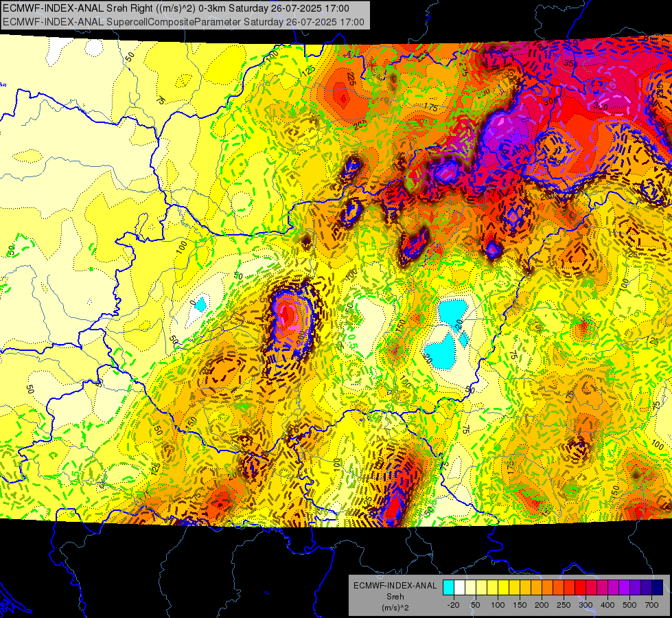Click 'ECMWF-INDEX-ANAL' text in the legend box

coord(395,586)
